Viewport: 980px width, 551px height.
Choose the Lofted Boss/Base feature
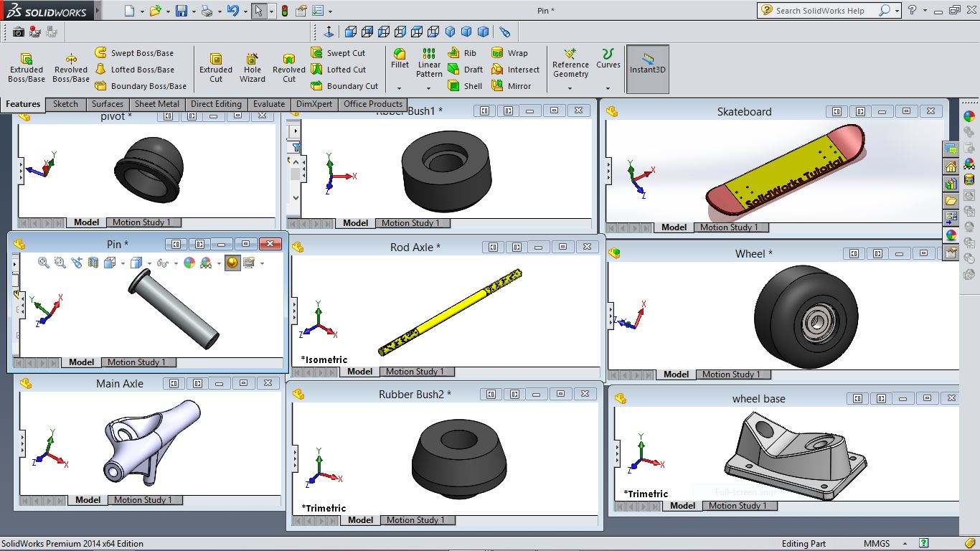point(134,70)
